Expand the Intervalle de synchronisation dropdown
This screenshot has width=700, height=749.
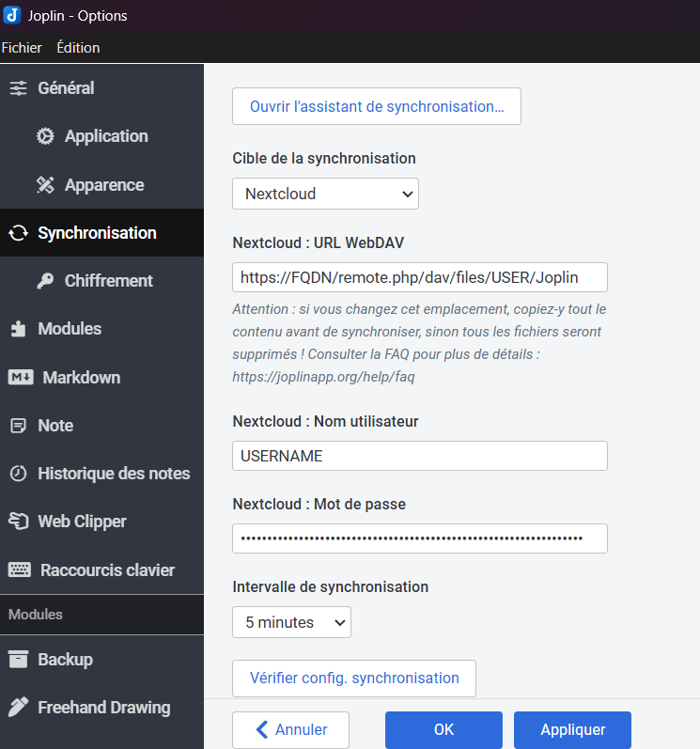[291, 622]
